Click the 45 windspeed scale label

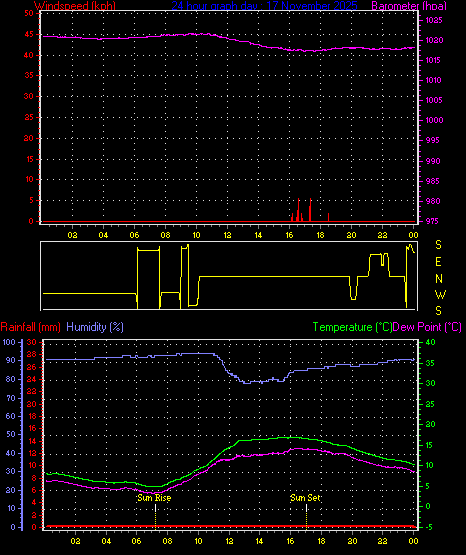click(x=29, y=34)
